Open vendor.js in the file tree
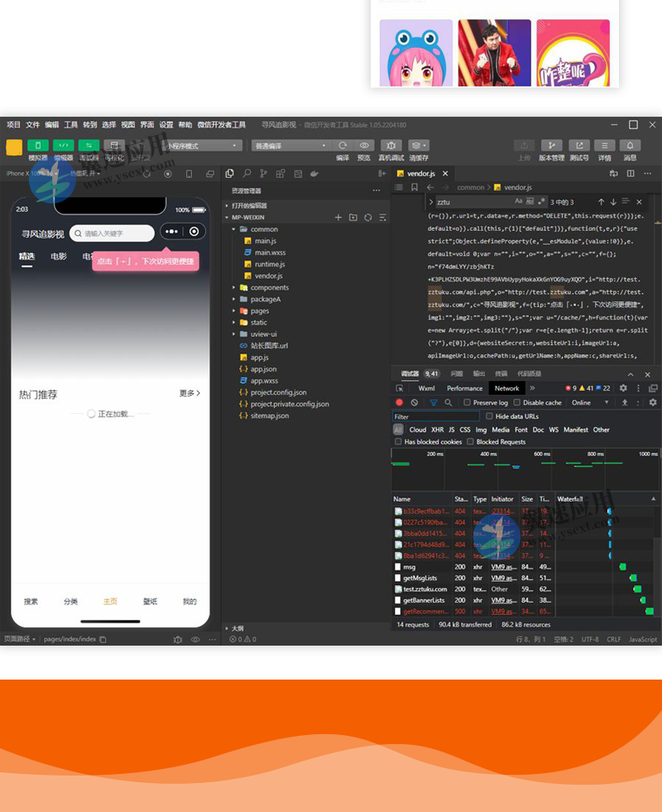 268,276
